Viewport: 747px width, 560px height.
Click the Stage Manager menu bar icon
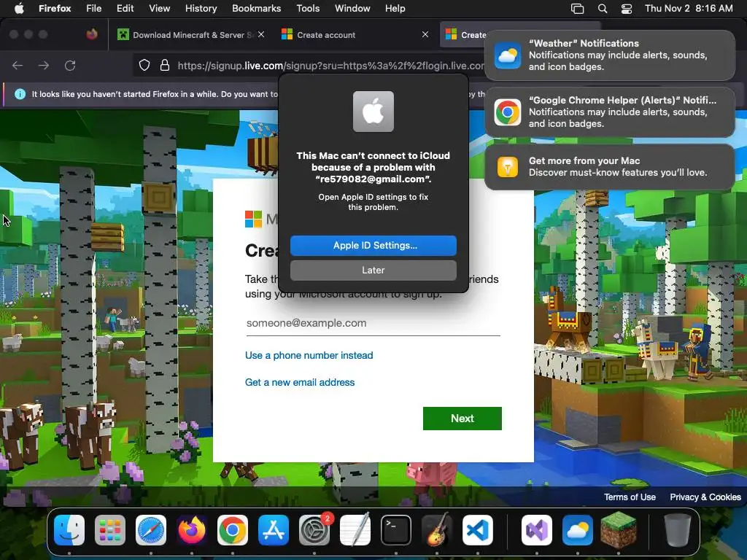pyautogui.click(x=578, y=9)
